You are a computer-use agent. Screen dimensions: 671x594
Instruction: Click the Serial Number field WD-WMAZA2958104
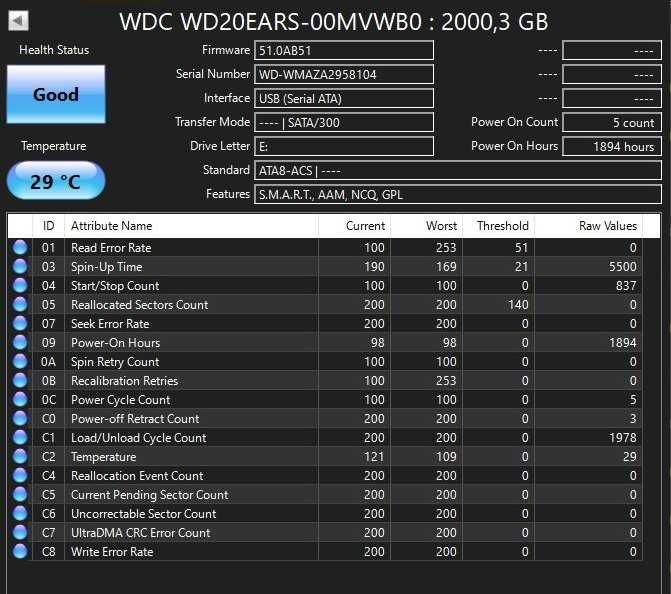[x=344, y=74]
